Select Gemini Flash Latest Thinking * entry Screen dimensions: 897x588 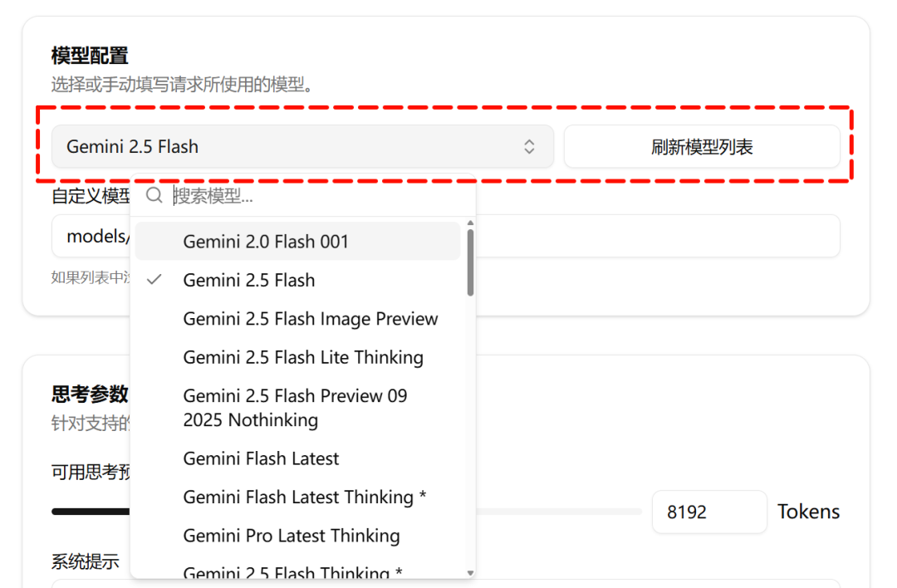pos(304,497)
